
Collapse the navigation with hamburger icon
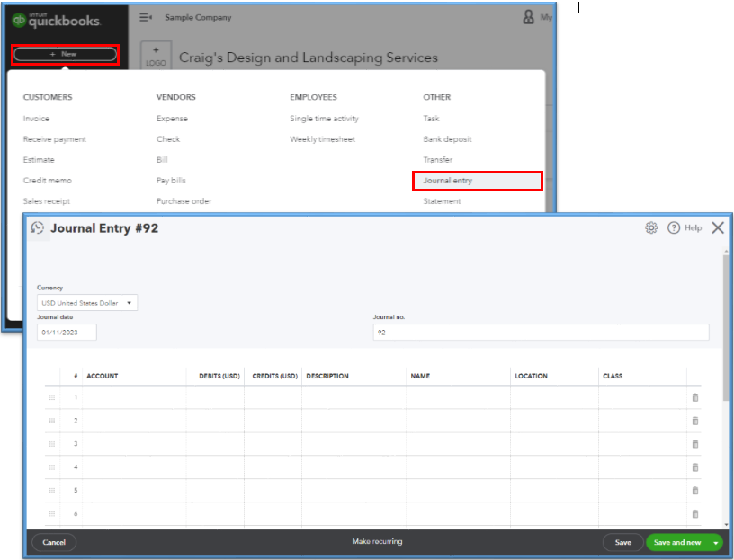pyautogui.click(x=146, y=17)
